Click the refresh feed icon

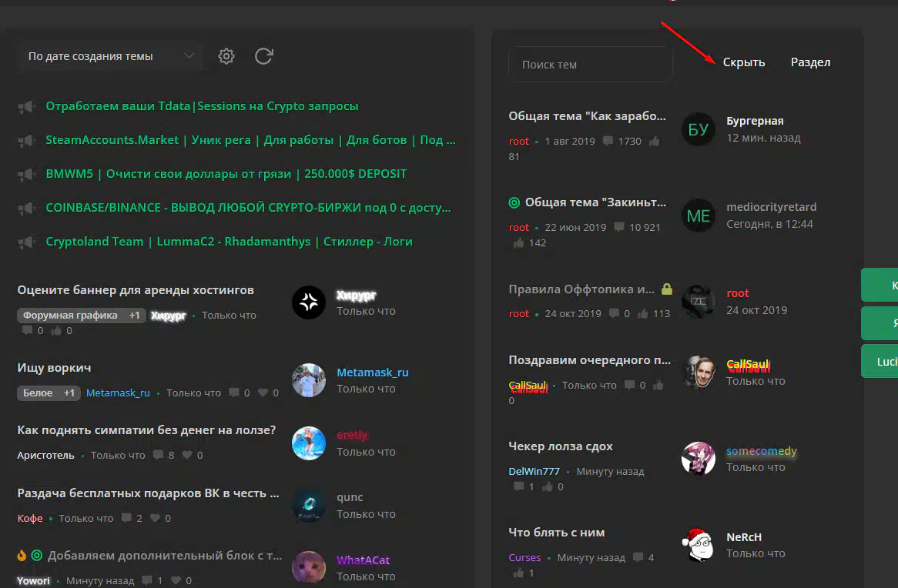(x=263, y=56)
